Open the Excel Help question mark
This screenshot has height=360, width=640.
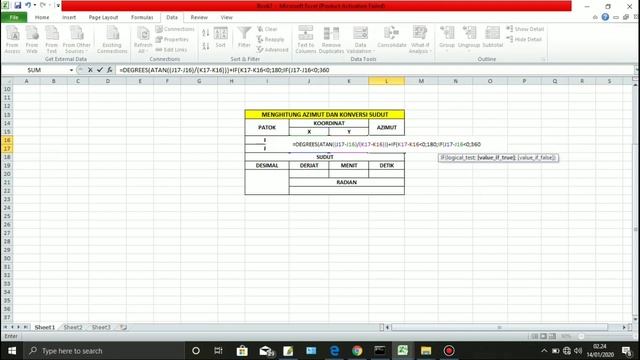coord(605,17)
